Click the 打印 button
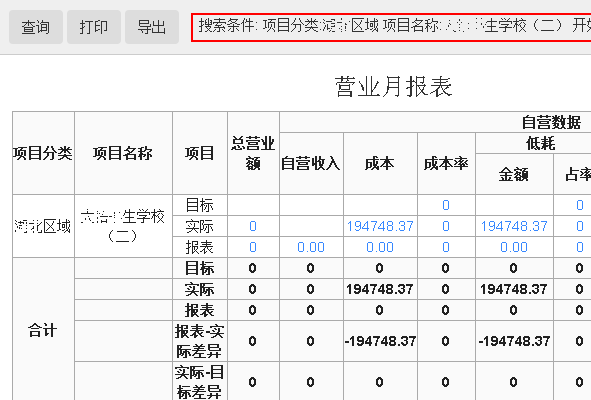591x400 pixels. [94, 27]
